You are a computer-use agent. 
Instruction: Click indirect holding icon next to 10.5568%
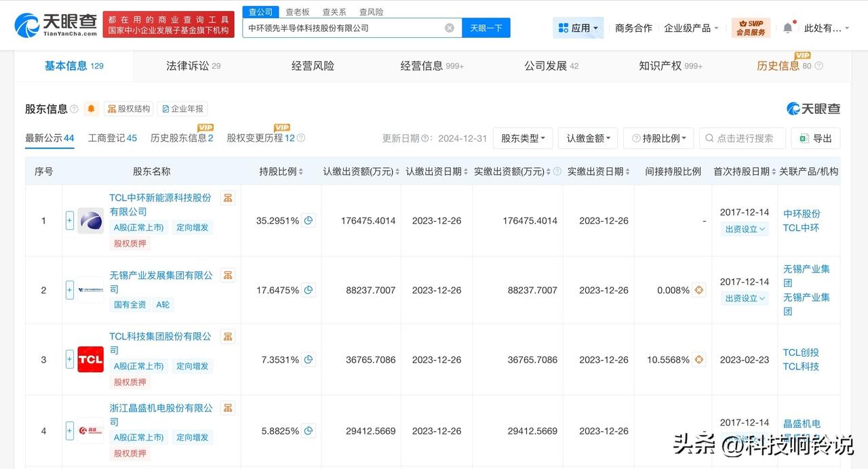click(x=699, y=359)
